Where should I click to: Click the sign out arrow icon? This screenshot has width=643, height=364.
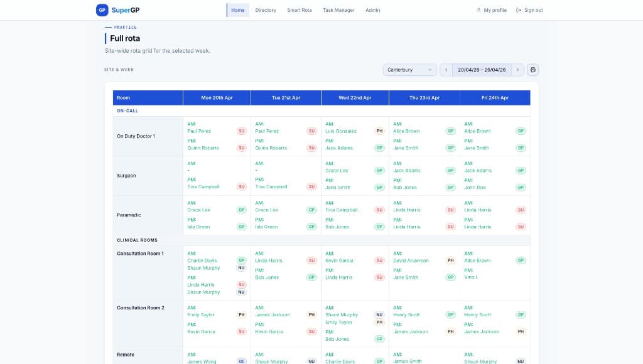[x=519, y=10]
